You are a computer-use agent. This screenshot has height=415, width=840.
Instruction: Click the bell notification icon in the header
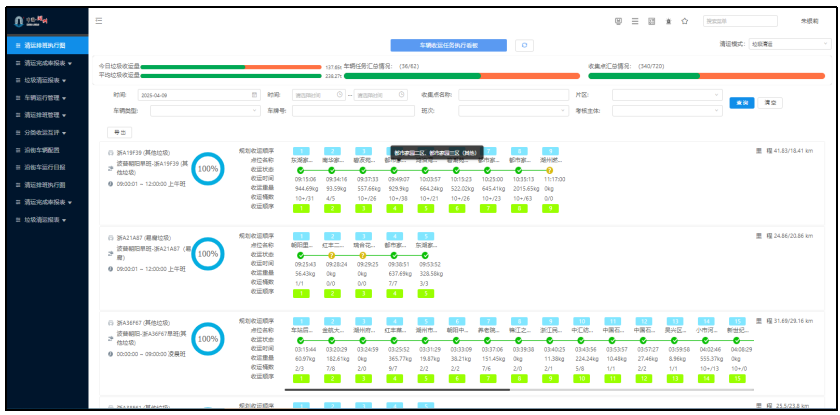[668, 20]
